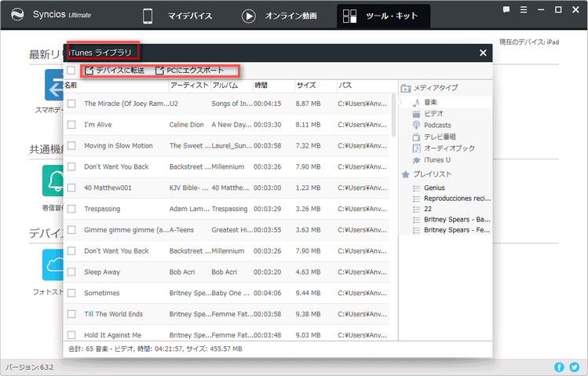The image size is (588, 376).
Task: Open the マイデバイス tab
Action: pos(177,16)
